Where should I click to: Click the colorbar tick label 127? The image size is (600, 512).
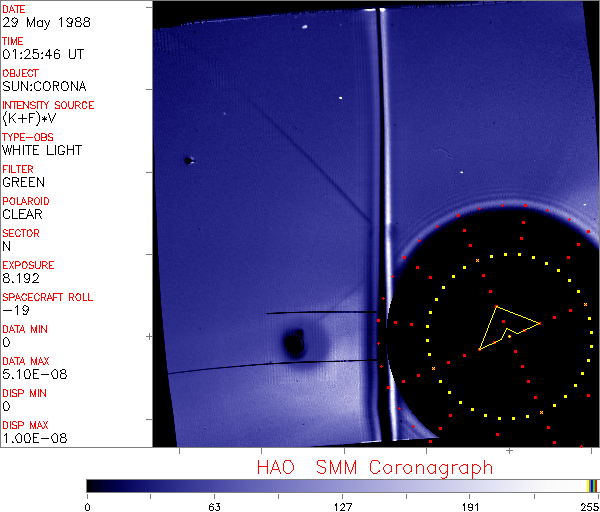coord(342,505)
